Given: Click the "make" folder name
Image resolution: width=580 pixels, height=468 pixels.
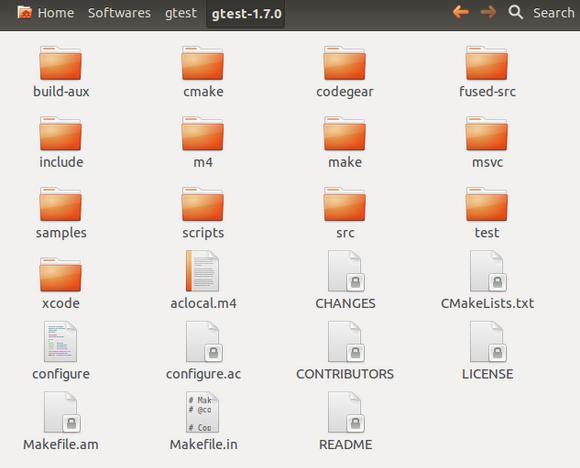Looking at the screenshot, I should (x=345, y=162).
